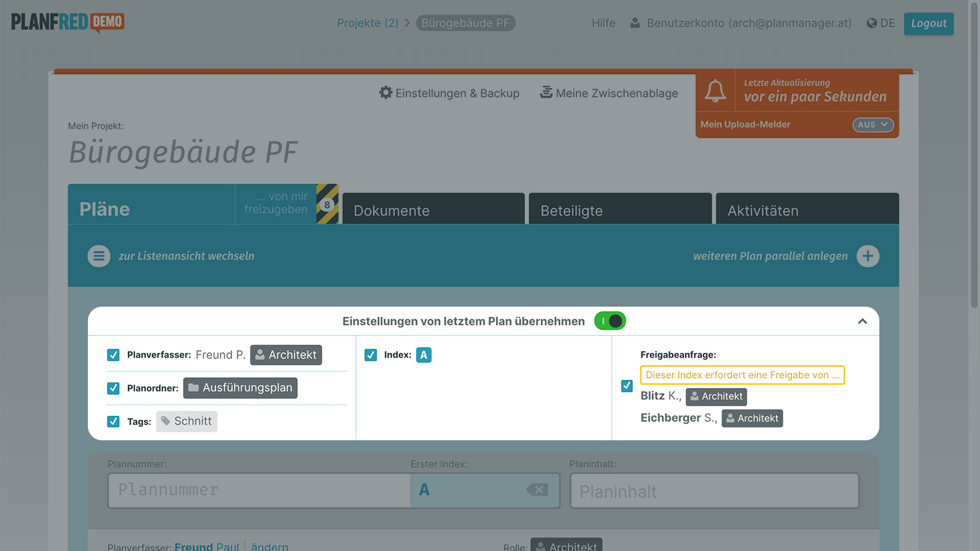
Task: Click the list view hamburger icon
Action: click(x=99, y=256)
